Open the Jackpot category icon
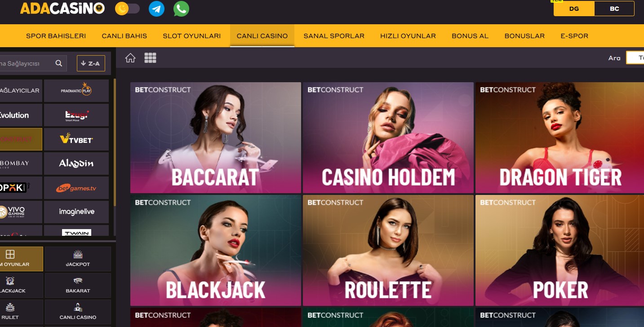This screenshot has height=327, width=644. [x=77, y=259]
